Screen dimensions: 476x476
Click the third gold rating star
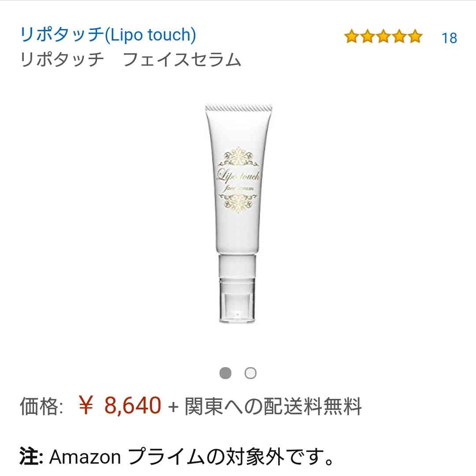[x=383, y=37]
